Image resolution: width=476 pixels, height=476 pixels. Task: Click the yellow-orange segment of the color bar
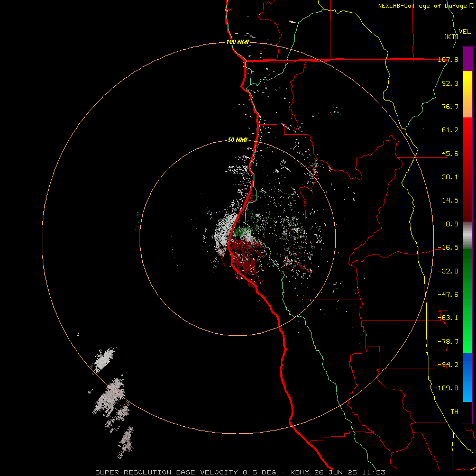click(x=467, y=94)
